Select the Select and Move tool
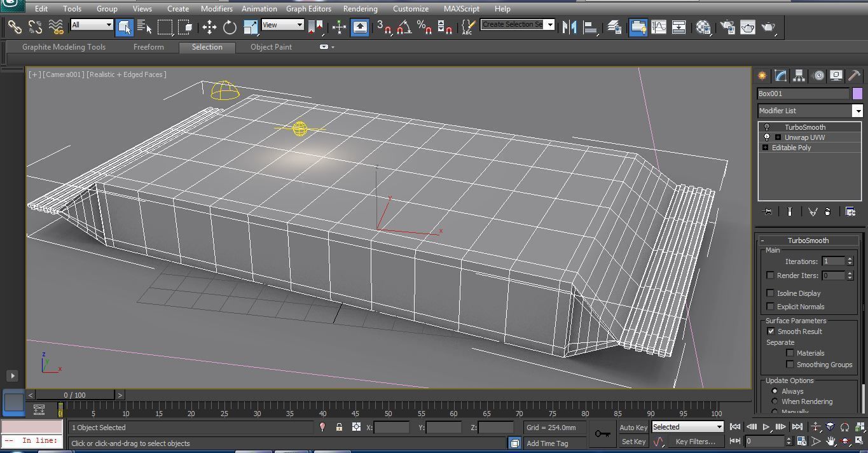868x453 pixels. point(209,27)
